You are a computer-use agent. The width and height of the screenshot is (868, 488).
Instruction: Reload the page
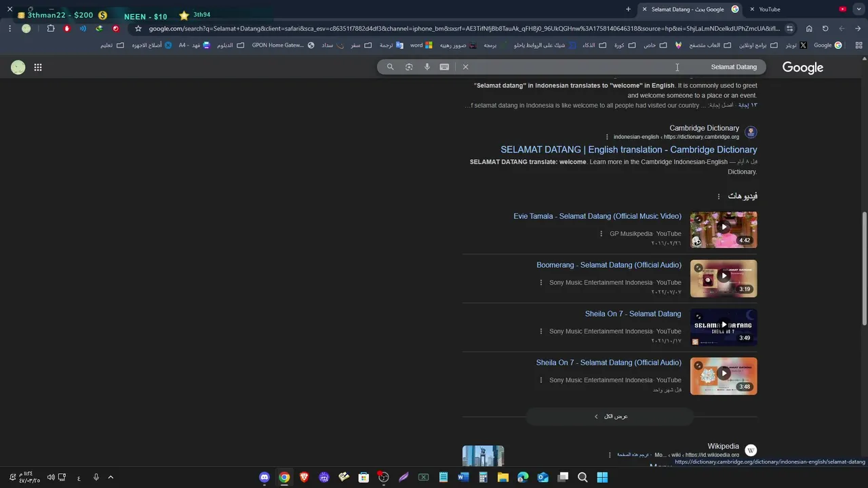[825, 28]
